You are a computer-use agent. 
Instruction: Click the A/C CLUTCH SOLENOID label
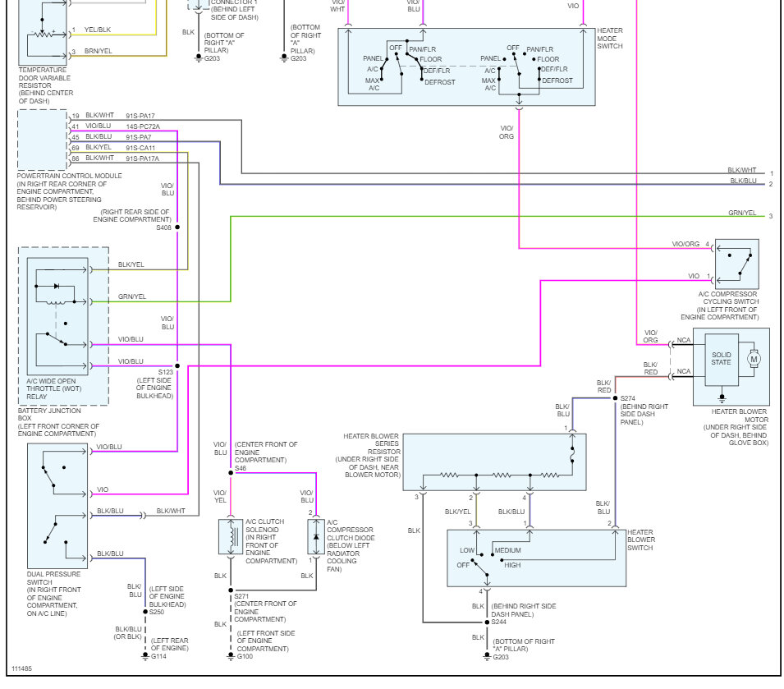coord(264,526)
